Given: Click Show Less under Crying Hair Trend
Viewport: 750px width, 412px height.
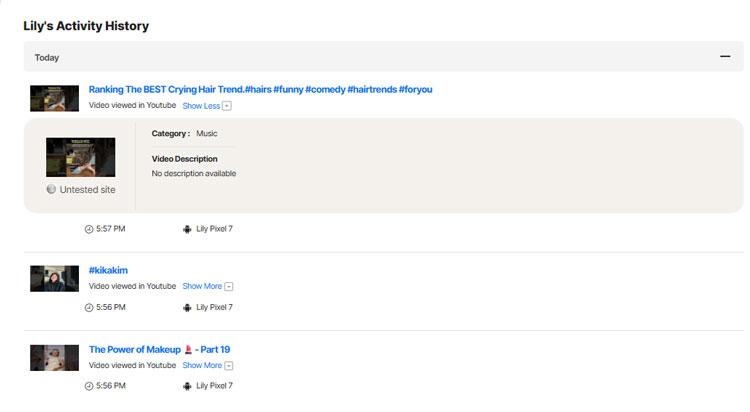Looking at the screenshot, I should point(207,106).
